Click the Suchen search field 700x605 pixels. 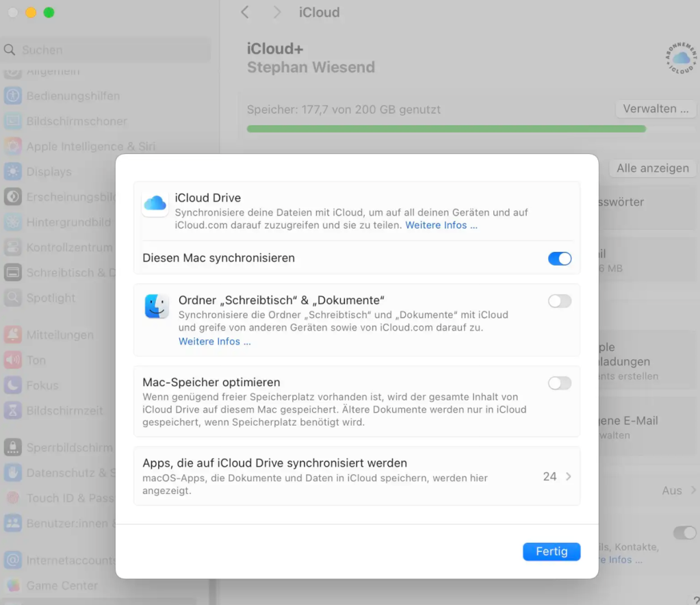pos(106,49)
